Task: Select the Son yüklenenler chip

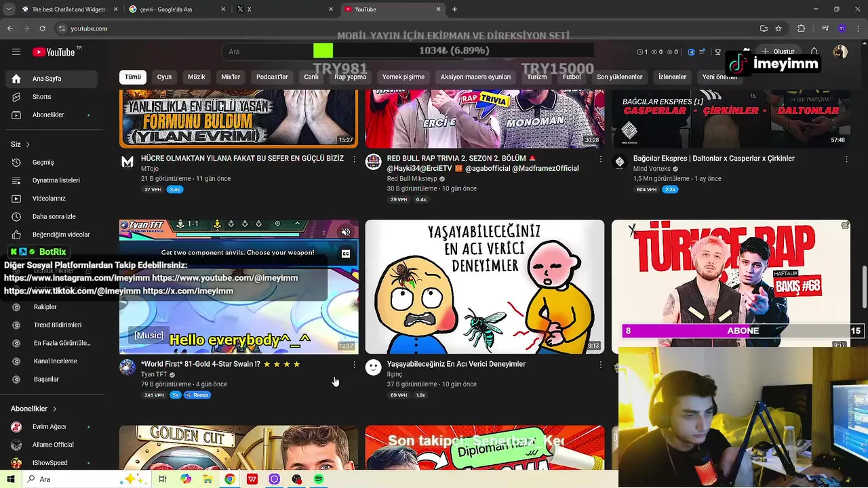Action: click(619, 77)
